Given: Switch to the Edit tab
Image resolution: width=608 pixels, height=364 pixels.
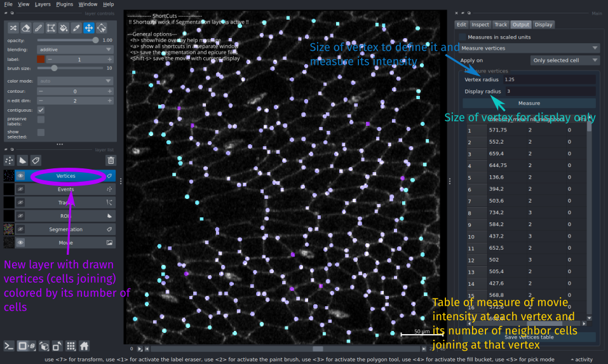Looking at the screenshot, I should (461, 24).
